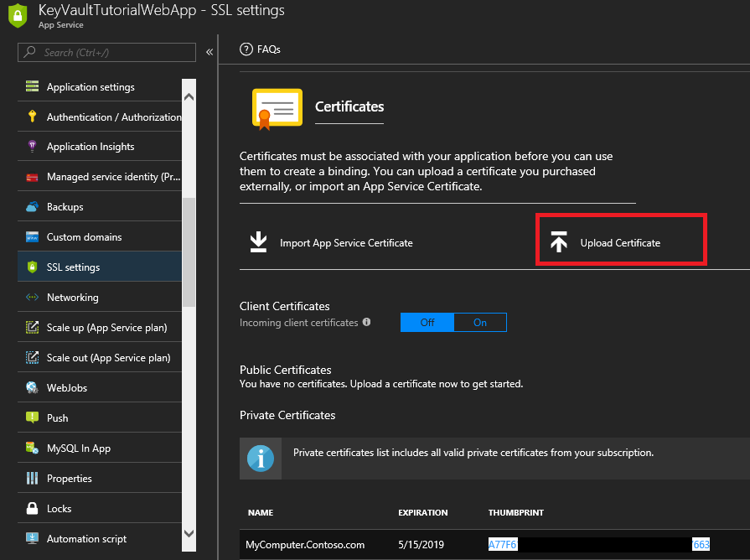Viewport: 750px width, 560px height.
Task: Click Upload Certificate button text
Action: tap(620, 242)
